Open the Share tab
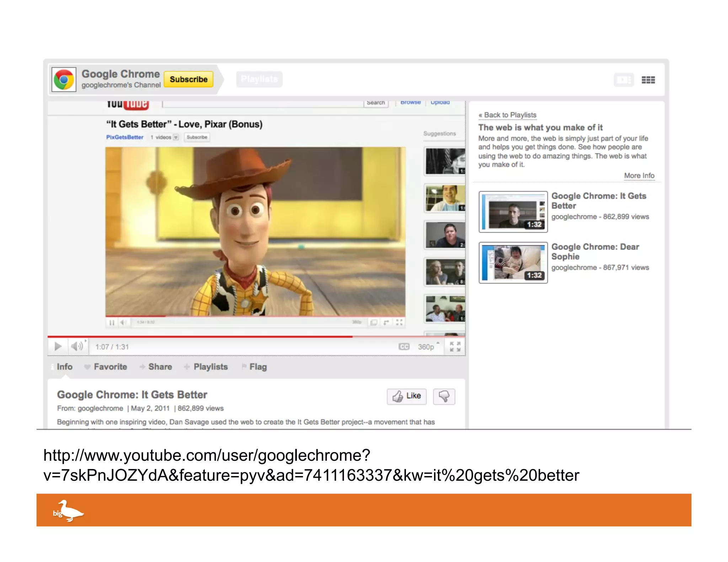Screen dimensions: 728x562 156,367
